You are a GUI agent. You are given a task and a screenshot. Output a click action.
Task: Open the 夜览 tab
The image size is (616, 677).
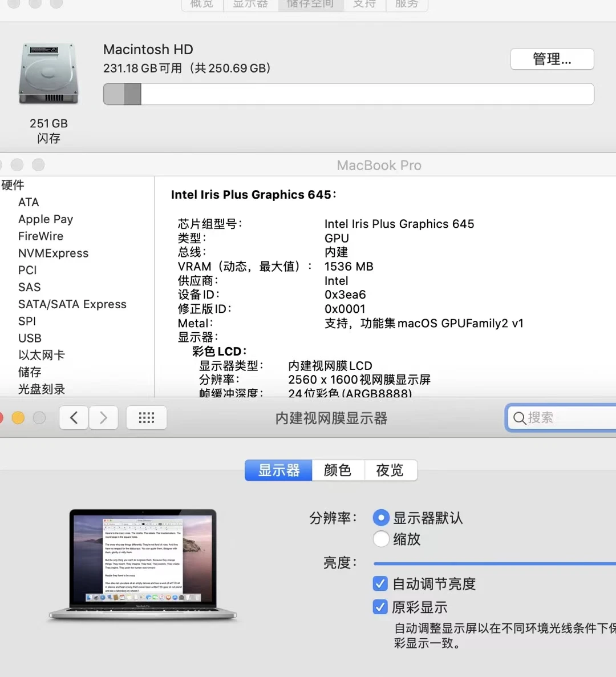click(391, 470)
